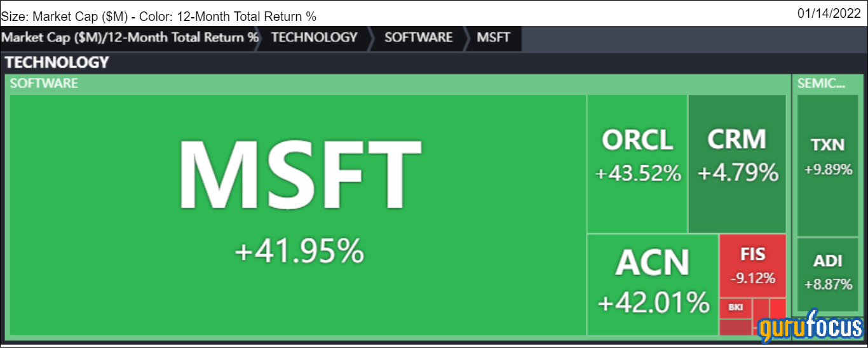The height and width of the screenshot is (348, 868).
Task: Select the MSFT breadcrumb
Action: click(x=494, y=37)
